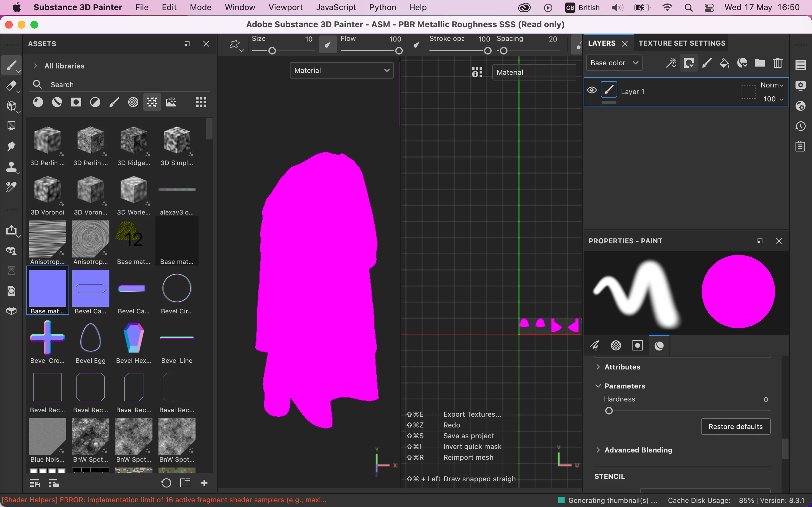Select the Polygon Fill tool
Screen dimensions: 812x507
click(11, 126)
